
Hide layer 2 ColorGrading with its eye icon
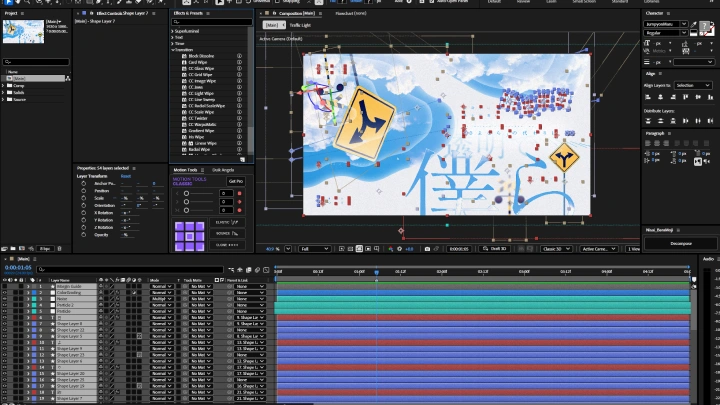(5, 292)
